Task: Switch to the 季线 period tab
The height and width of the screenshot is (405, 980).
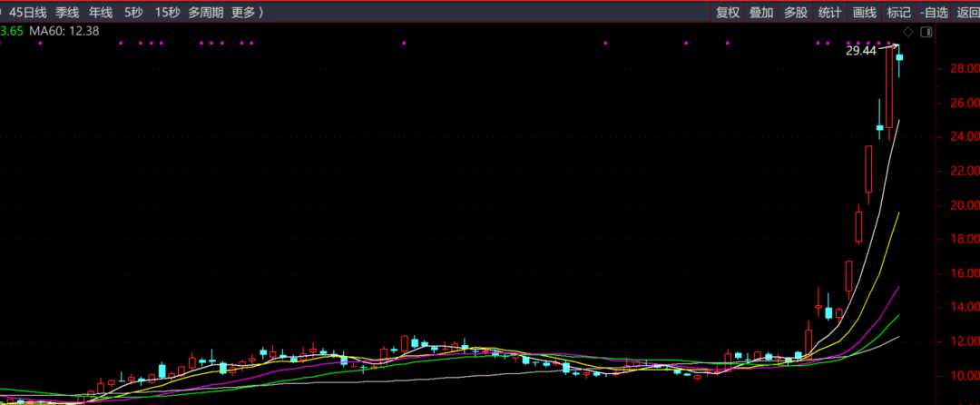Action: tap(67, 12)
